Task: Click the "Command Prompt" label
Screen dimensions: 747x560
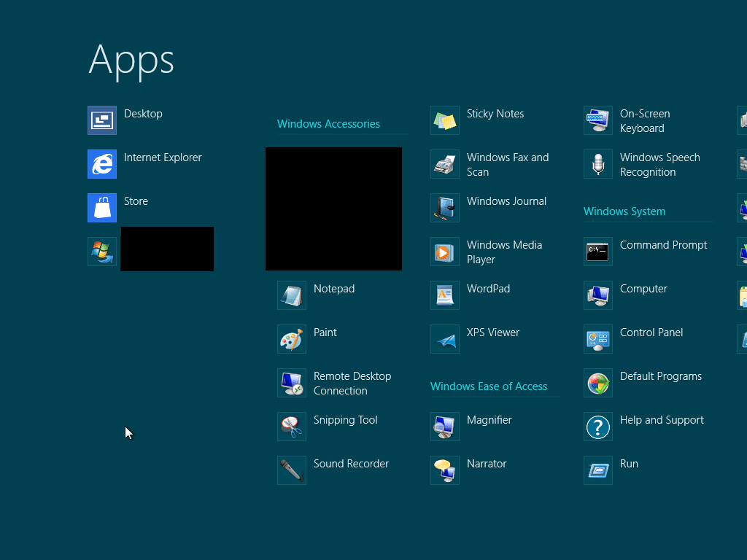Action: click(x=663, y=245)
